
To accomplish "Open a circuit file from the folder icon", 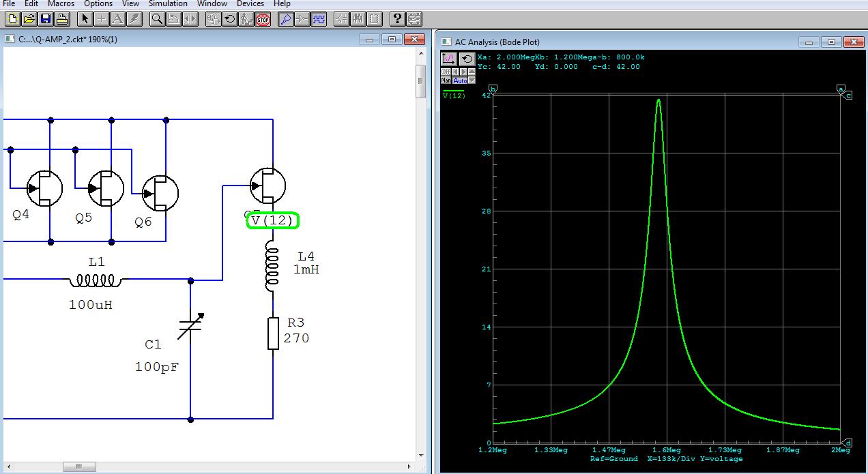I will [x=29, y=19].
